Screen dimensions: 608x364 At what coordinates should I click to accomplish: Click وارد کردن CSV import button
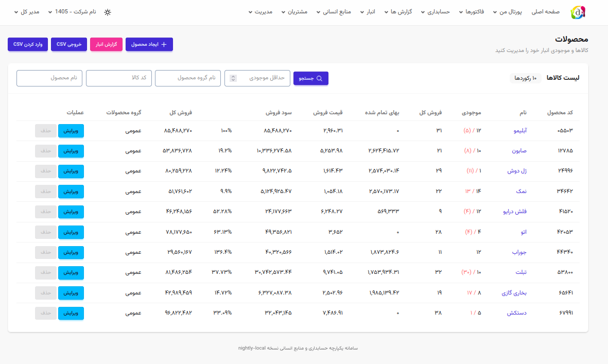pyautogui.click(x=27, y=44)
